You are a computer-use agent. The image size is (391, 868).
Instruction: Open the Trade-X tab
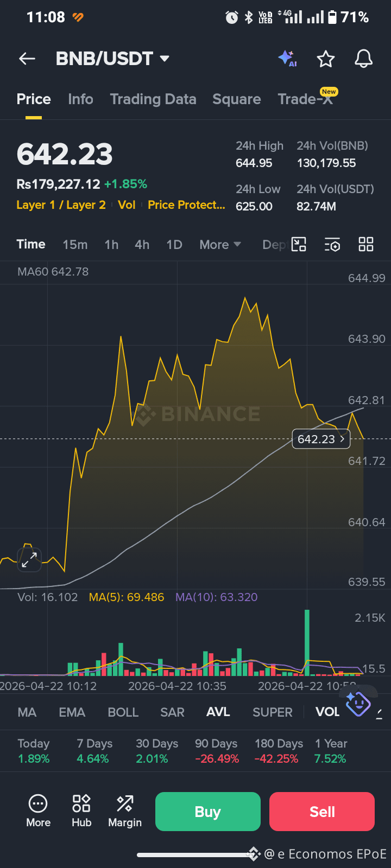point(305,99)
